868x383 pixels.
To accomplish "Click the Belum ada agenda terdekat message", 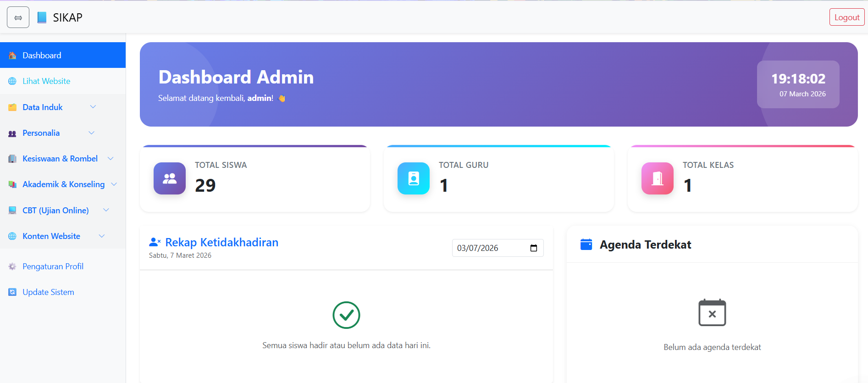I will click(x=712, y=347).
